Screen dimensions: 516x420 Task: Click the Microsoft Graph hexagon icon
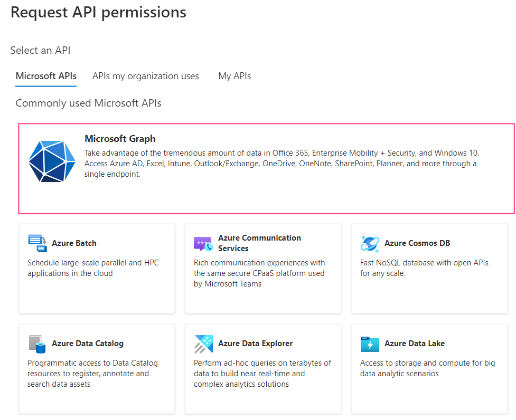(51, 161)
